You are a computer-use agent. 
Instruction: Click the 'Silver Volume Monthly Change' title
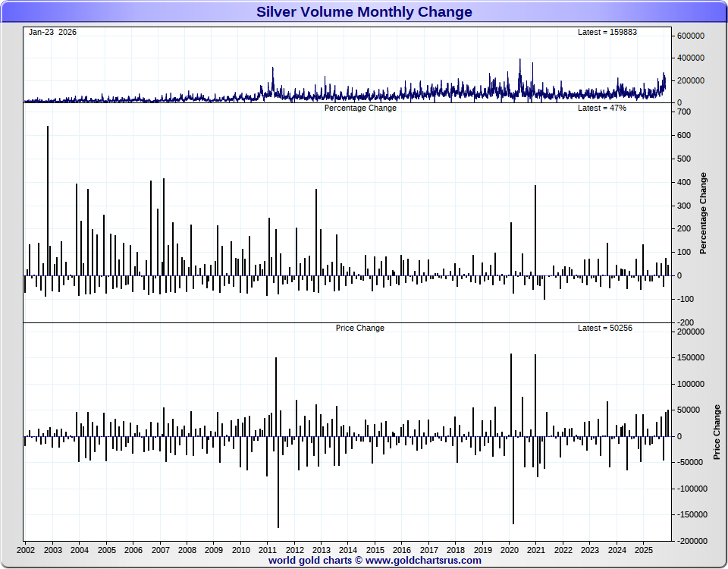coord(364,11)
